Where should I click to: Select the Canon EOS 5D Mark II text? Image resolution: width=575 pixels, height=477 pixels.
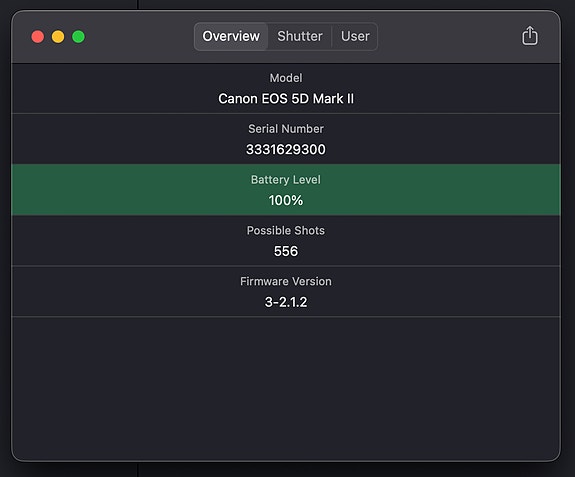(x=286, y=99)
